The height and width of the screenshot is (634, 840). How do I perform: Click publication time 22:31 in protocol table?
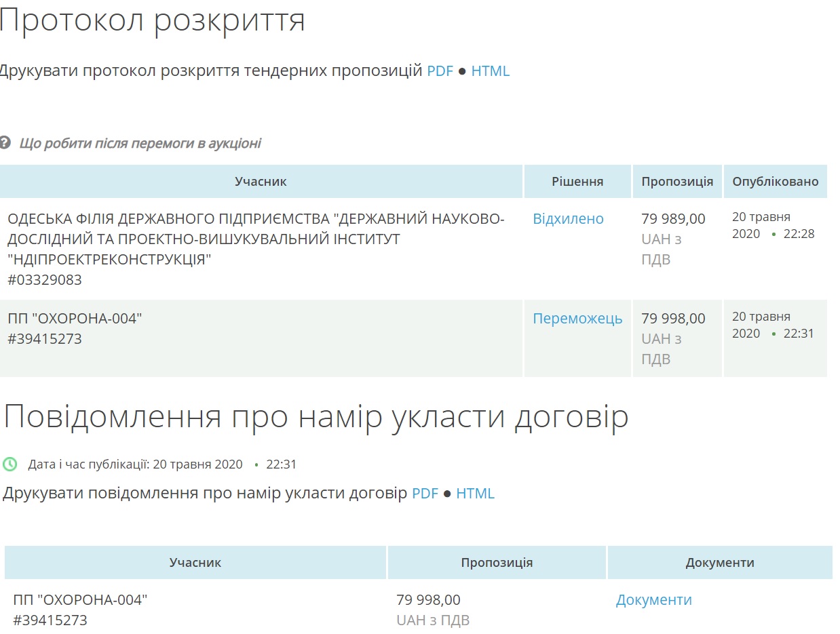click(799, 334)
